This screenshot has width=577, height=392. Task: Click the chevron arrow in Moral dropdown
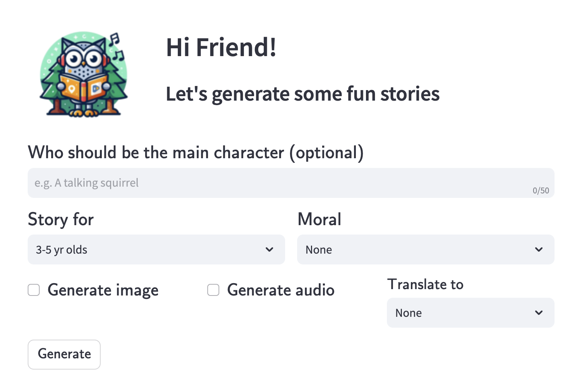pos(539,249)
